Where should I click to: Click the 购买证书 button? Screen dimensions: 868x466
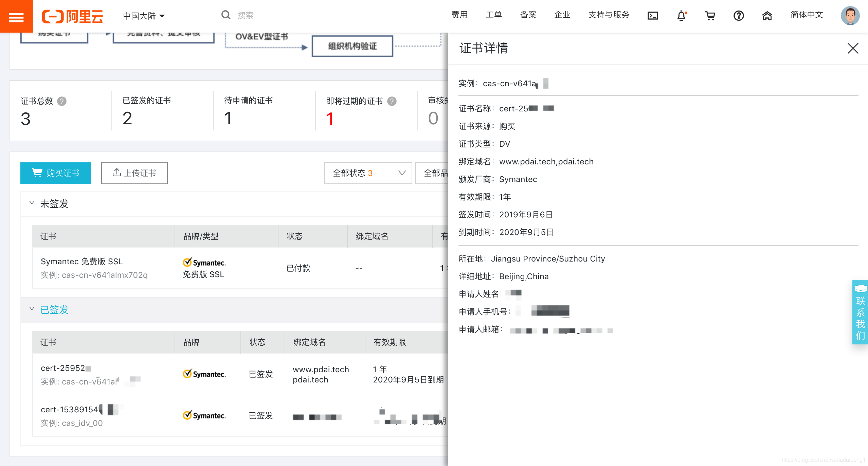pyautogui.click(x=55, y=173)
